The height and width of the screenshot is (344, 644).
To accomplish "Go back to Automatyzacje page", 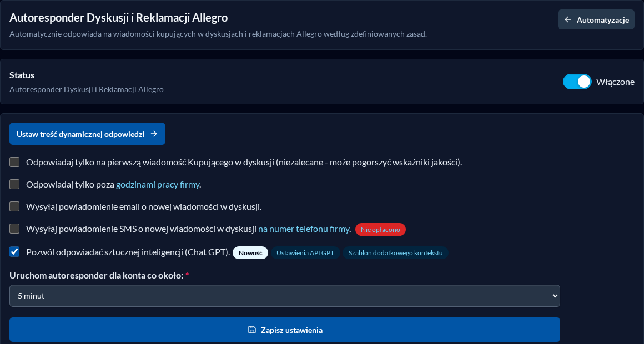I will coord(596,20).
